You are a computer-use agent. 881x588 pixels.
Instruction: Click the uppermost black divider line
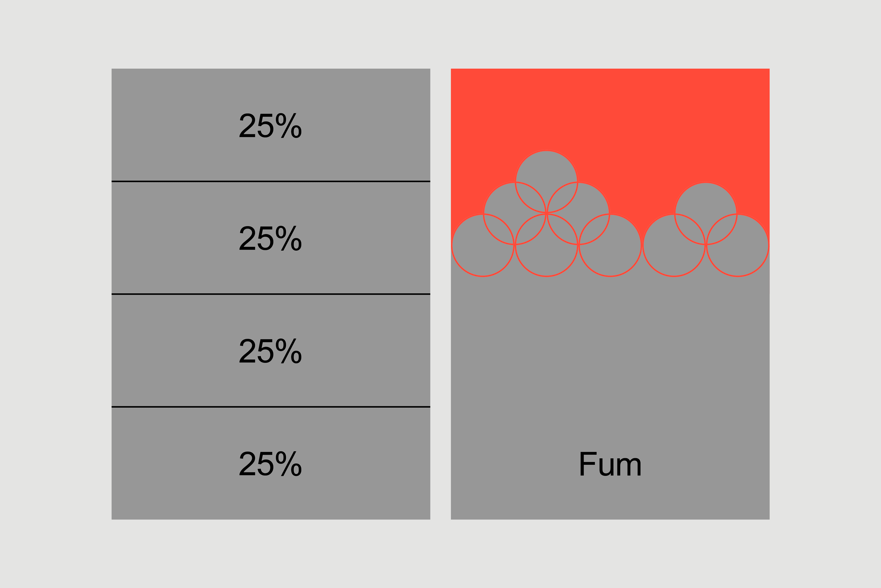click(271, 181)
